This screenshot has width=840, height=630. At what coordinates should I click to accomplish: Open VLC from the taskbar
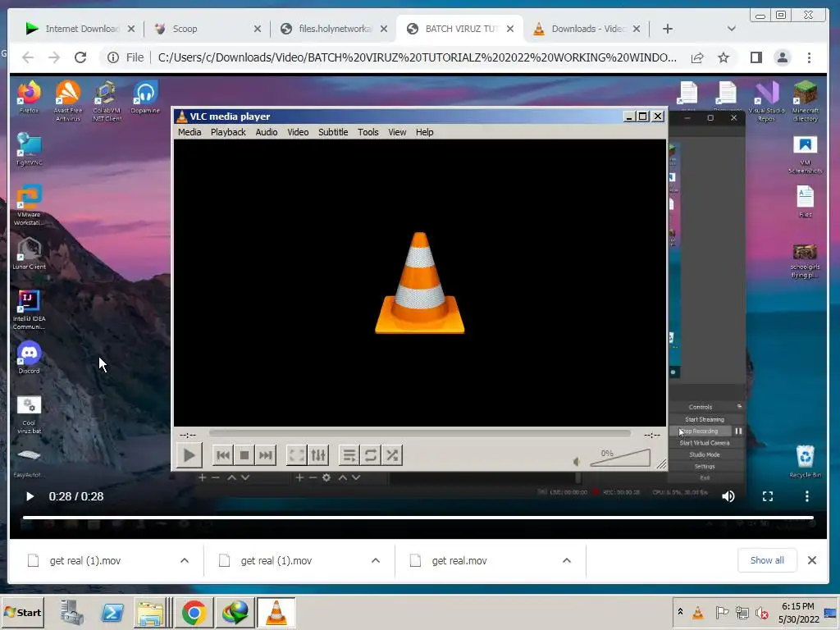276,612
